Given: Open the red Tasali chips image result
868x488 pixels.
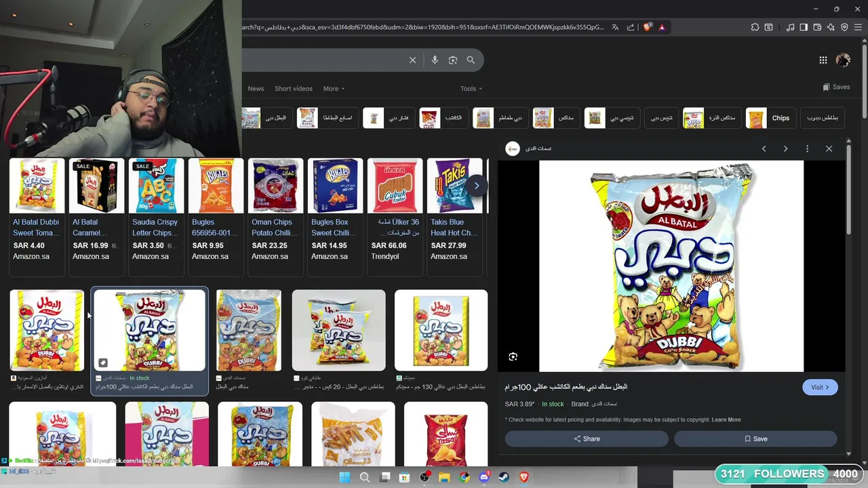Looking at the screenshot, I should [446, 434].
